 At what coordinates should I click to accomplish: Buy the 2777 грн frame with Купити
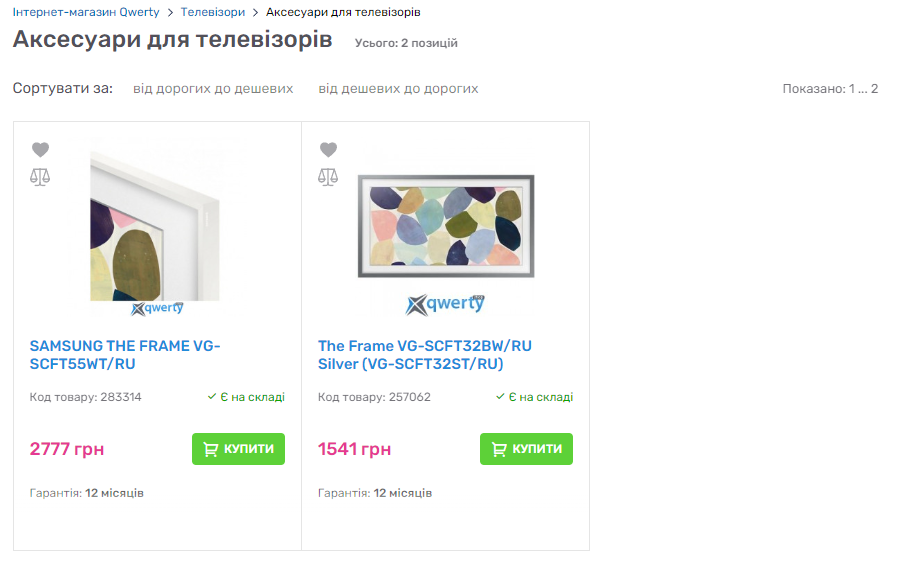239,449
